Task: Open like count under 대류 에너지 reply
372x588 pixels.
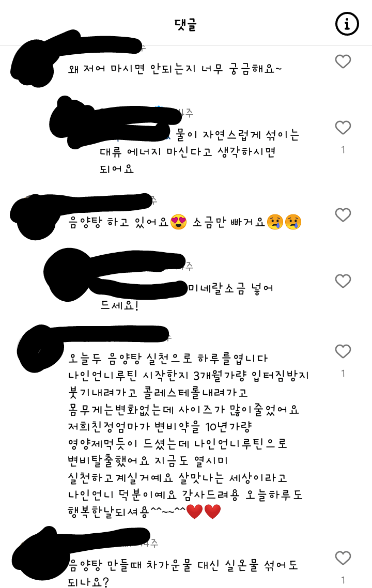Action: pos(343,150)
